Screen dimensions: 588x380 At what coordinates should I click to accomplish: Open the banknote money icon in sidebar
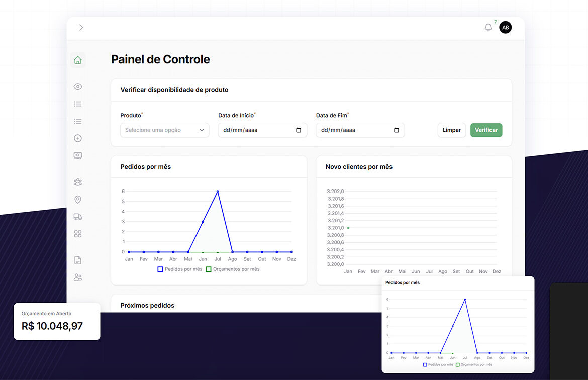[78, 155]
